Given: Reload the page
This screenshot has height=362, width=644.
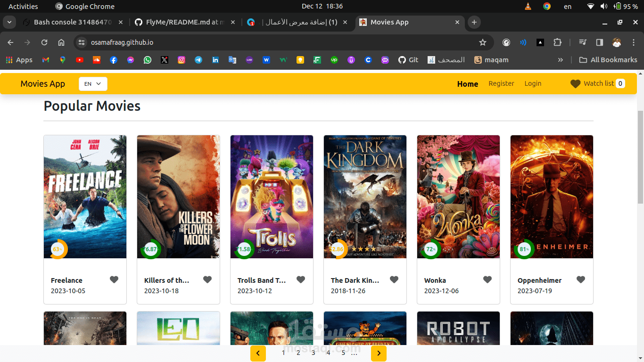Looking at the screenshot, I should pos(44,42).
